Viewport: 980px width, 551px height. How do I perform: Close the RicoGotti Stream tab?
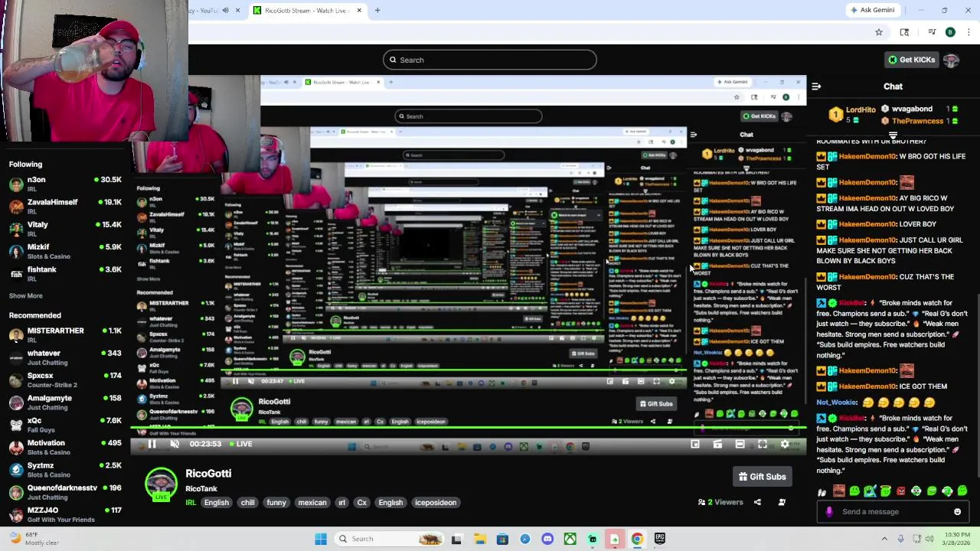(x=359, y=10)
